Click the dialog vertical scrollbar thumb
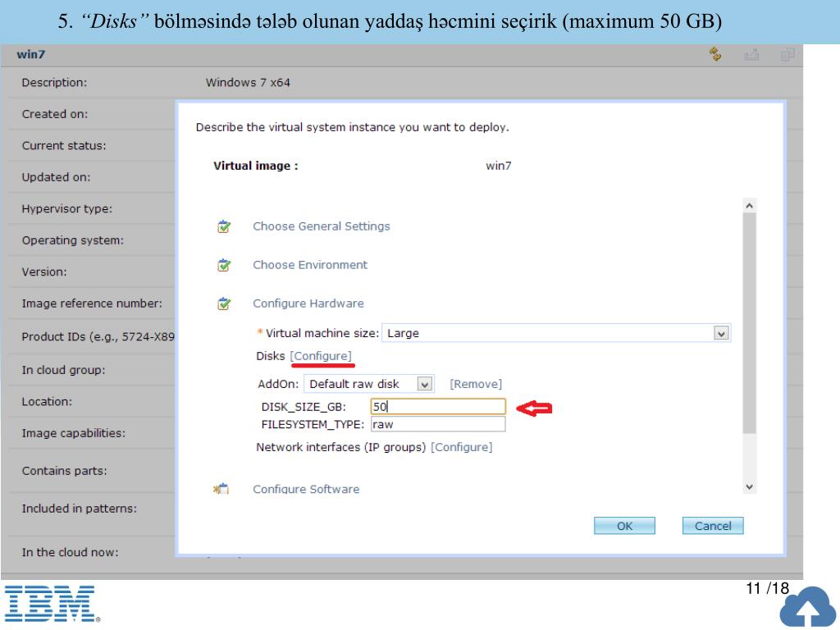The width and height of the screenshot is (840, 630). click(750, 323)
